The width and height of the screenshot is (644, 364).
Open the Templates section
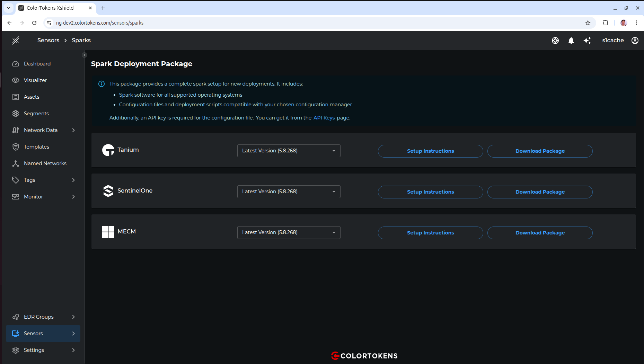[x=36, y=147]
